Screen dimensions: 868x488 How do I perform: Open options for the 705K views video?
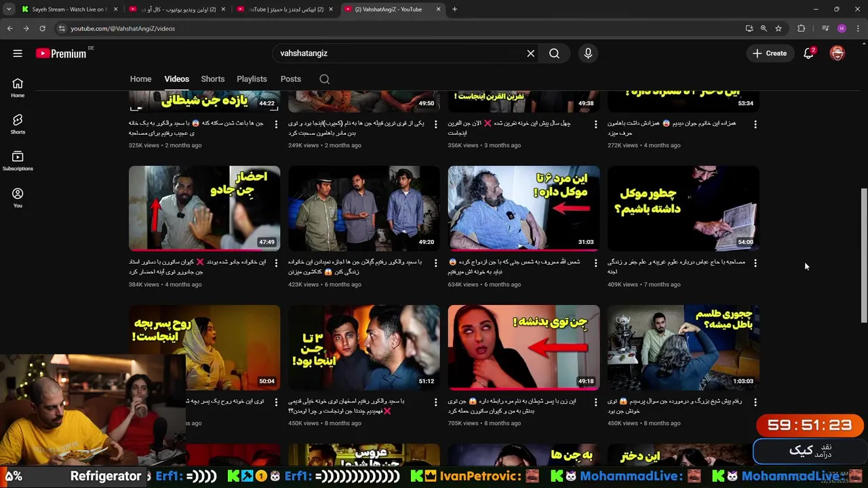[595, 402]
